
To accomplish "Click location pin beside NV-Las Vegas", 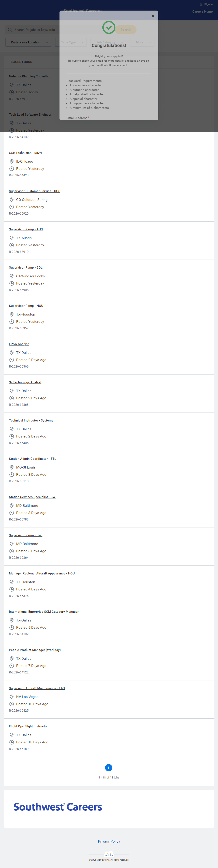I will [x=11, y=696].
